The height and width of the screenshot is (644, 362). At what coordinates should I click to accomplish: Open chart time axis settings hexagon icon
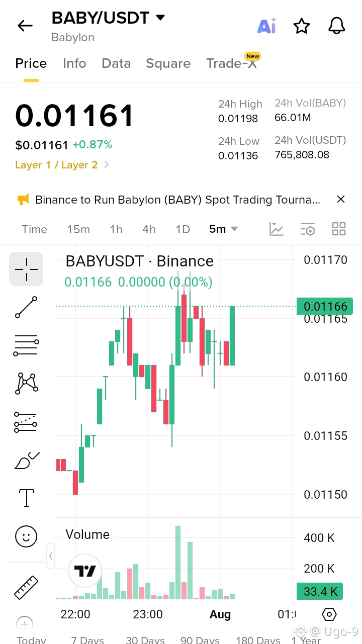click(329, 614)
